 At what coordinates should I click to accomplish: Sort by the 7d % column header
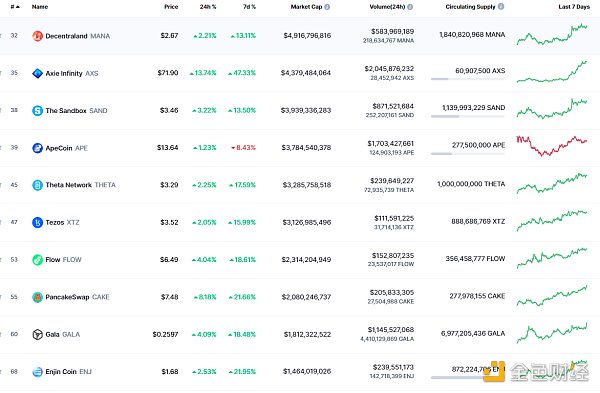(x=249, y=7)
